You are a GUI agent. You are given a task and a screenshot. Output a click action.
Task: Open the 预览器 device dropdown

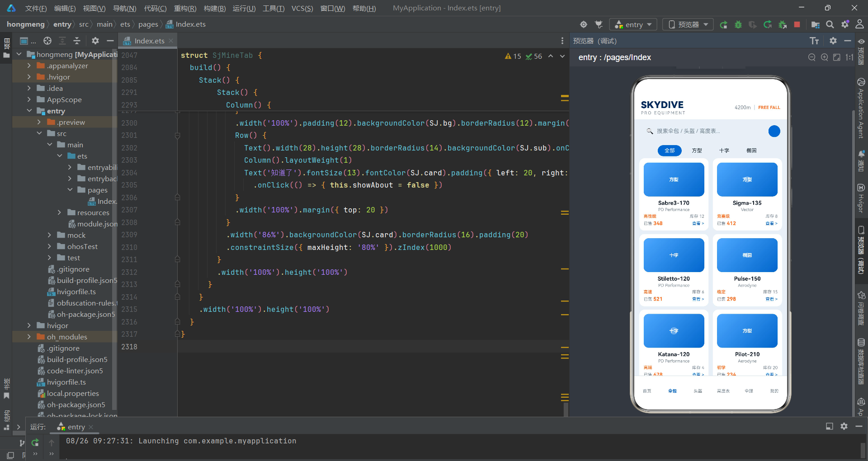pyautogui.click(x=688, y=24)
